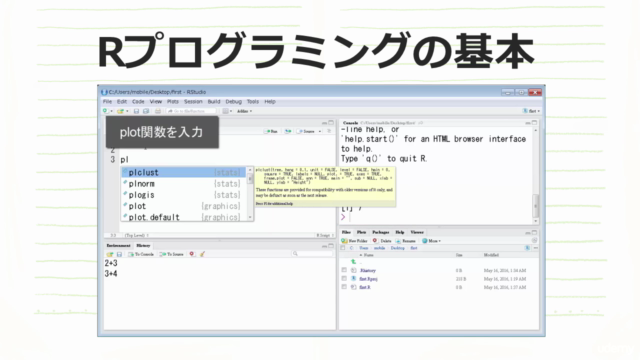
Task: Click the Load History folder icon
Action: (x=110, y=254)
